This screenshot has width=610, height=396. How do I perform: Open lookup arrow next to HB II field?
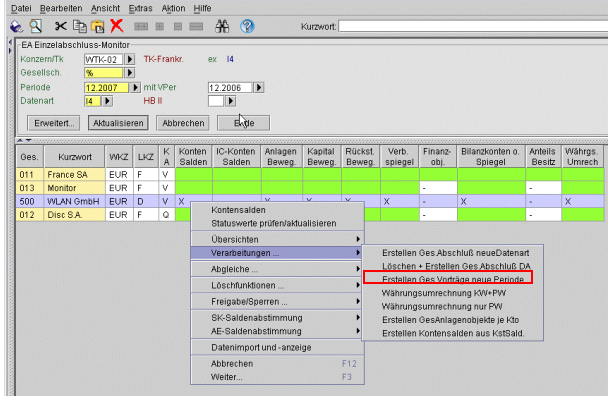pos(231,101)
